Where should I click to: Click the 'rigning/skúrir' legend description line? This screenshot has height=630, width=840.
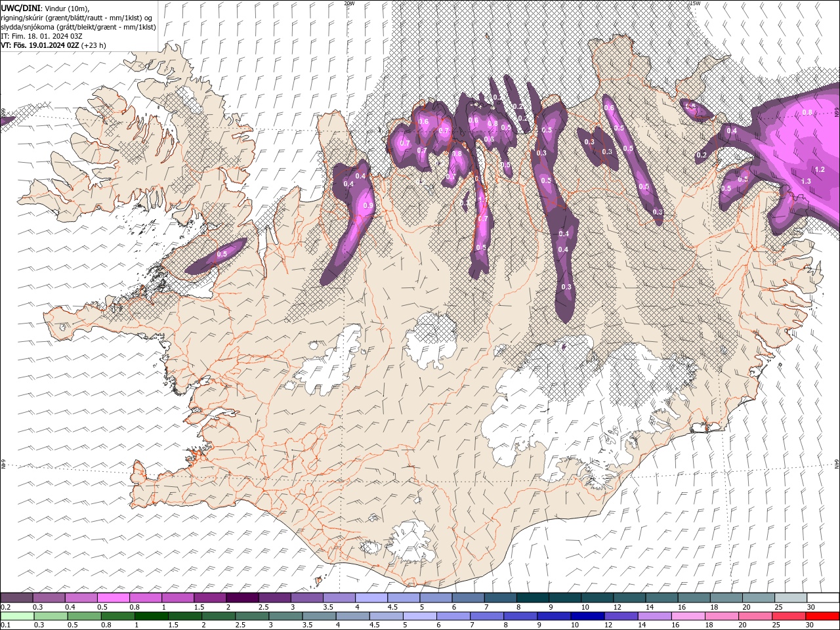click(77, 18)
